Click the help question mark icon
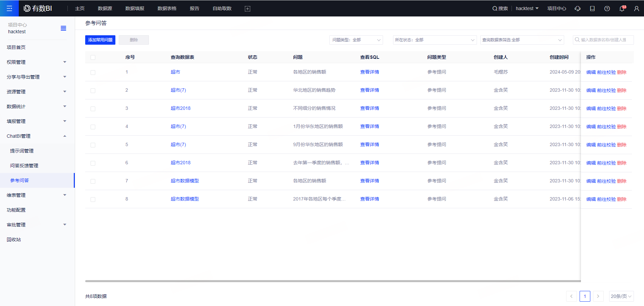 607,8
